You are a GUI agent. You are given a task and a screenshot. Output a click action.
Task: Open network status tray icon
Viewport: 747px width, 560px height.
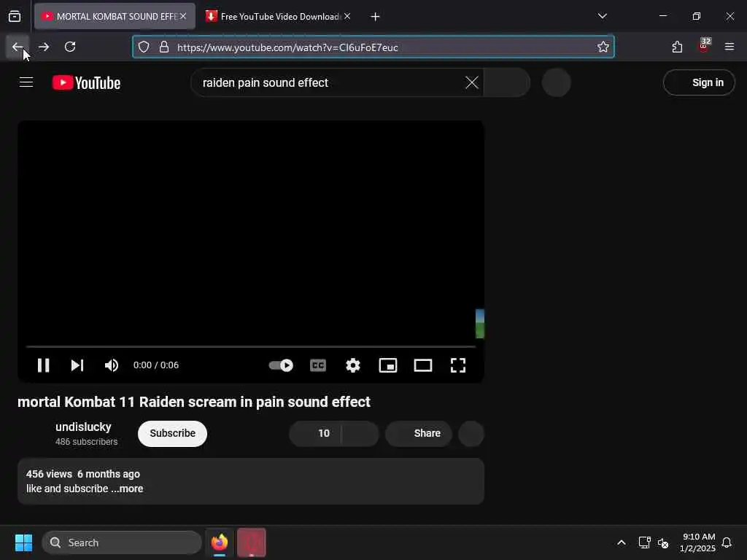coord(645,542)
